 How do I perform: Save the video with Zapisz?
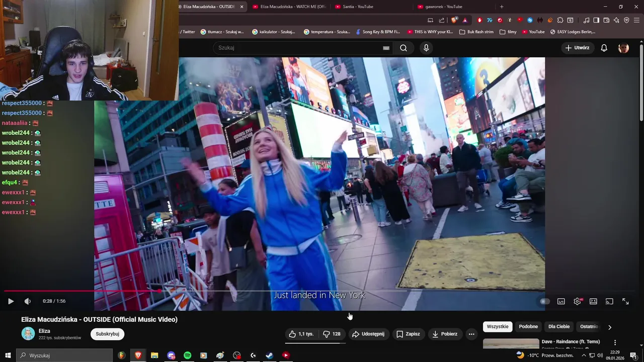pos(408,334)
